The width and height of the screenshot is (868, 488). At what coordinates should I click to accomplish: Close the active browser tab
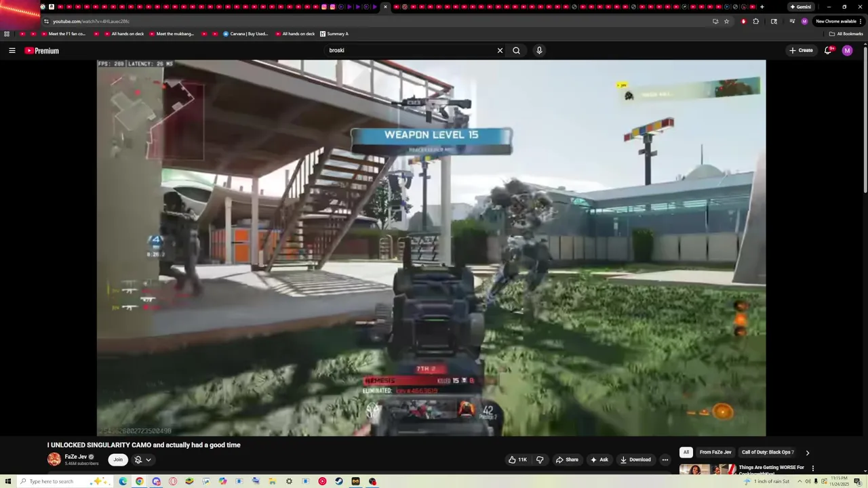(x=385, y=7)
